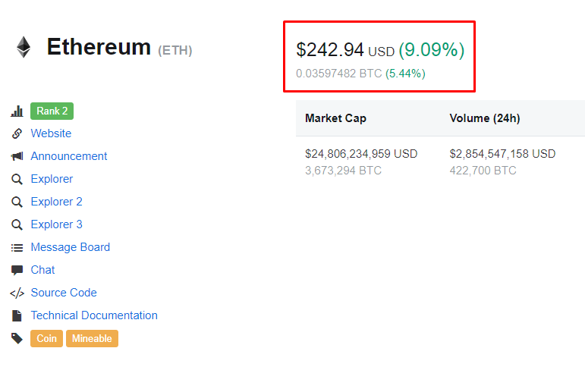
Task: Click the code brackets Source Code icon
Action: pyautogui.click(x=17, y=293)
